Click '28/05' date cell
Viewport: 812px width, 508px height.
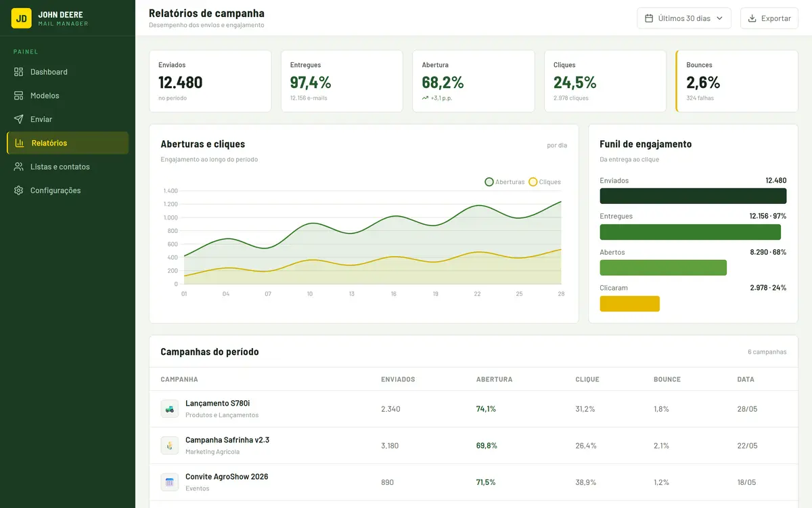tap(747, 408)
